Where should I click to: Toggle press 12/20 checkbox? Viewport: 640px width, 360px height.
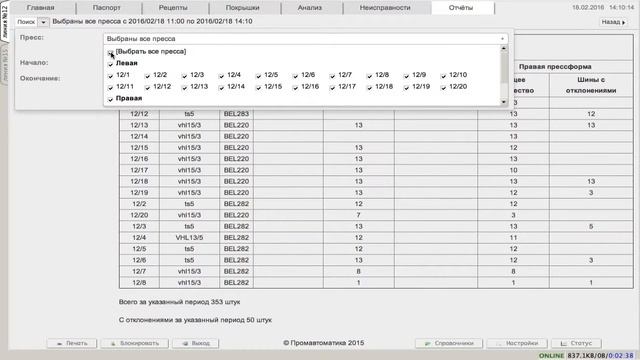pos(444,88)
